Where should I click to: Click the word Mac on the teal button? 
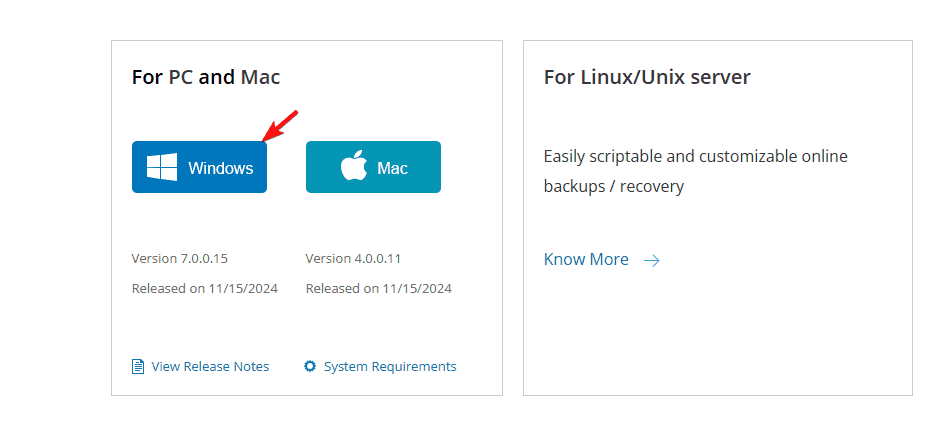[393, 168]
